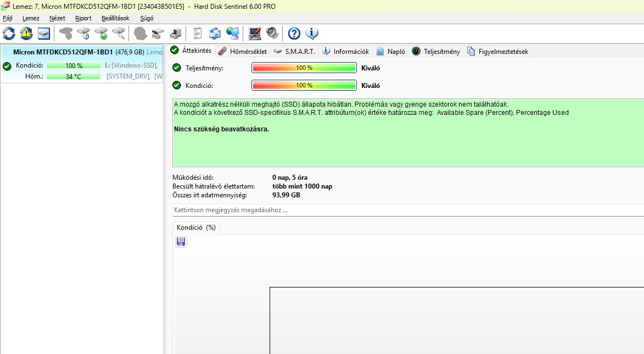
Task: Open help with the question mark icon
Action: point(294,34)
